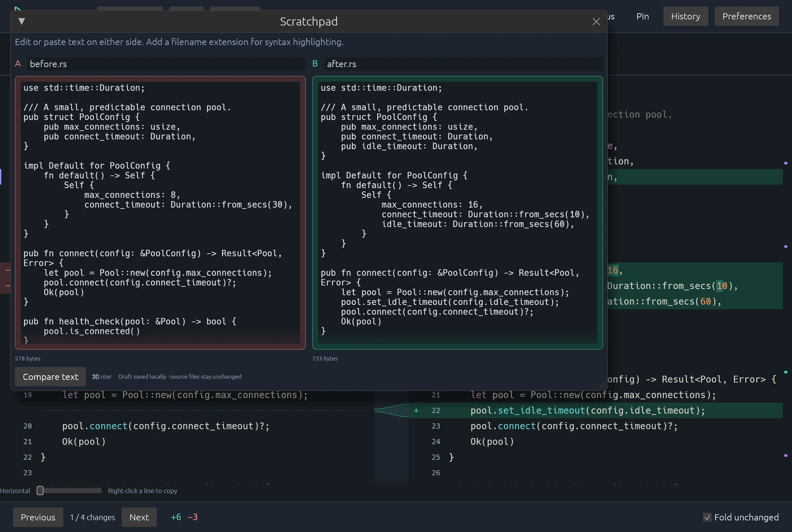Image resolution: width=792 pixels, height=532 pixels.
Task: Click inside the side B text editor
Action: pyautogui.click(x=457, y=213)
